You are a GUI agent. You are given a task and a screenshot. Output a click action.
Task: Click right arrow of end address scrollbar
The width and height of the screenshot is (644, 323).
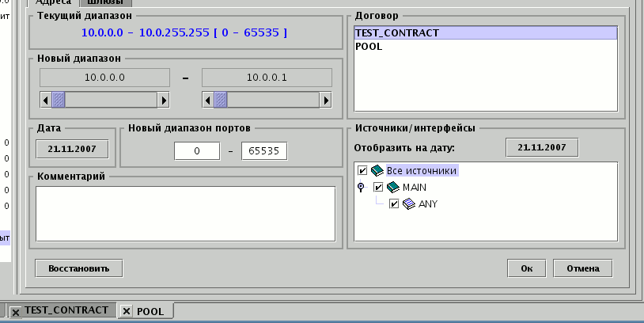tap(325, 101)
